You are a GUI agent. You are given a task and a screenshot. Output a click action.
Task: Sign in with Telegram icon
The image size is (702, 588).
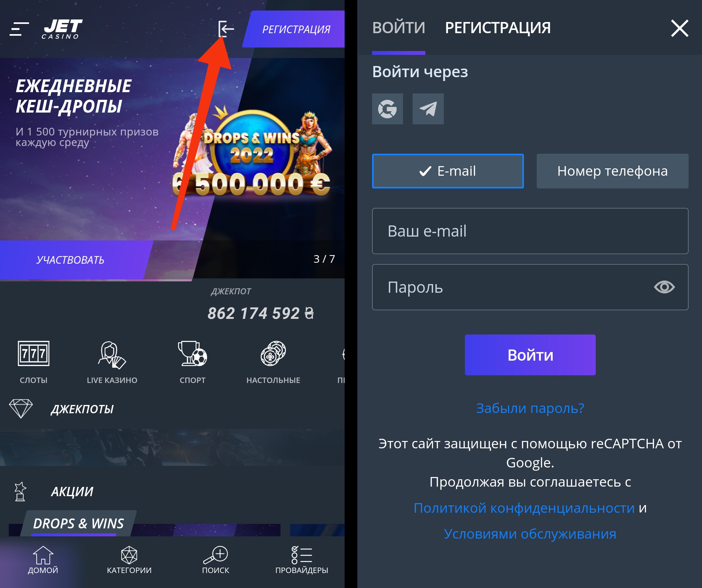pyautogui.click(x=428, y=109)
